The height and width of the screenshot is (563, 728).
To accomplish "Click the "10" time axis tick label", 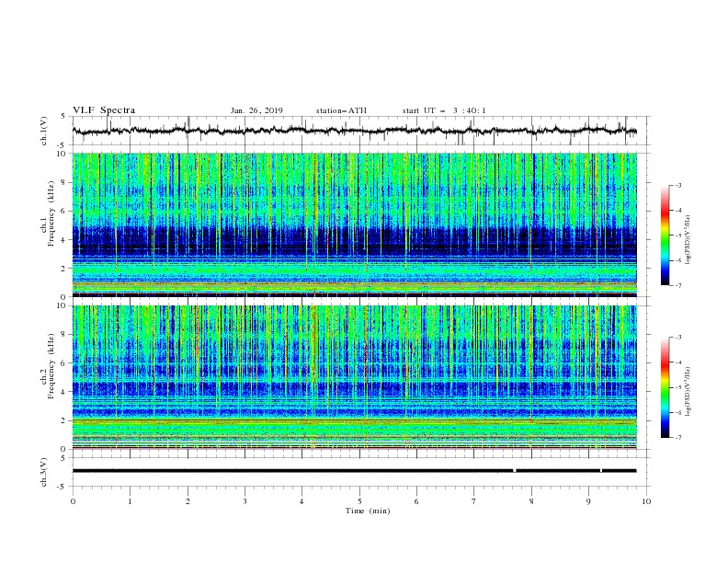I will click(x=646, y=501).
